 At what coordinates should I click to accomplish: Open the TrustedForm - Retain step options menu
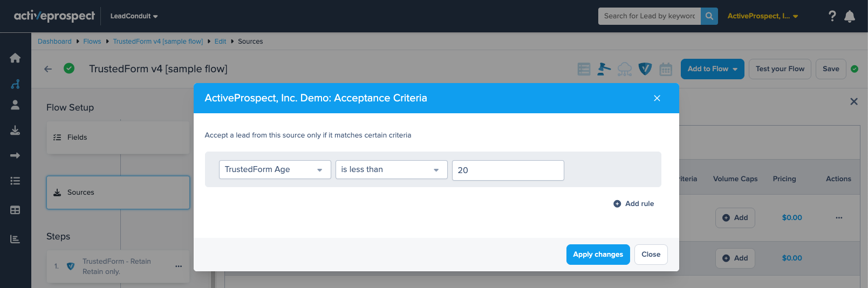point(179,266)
